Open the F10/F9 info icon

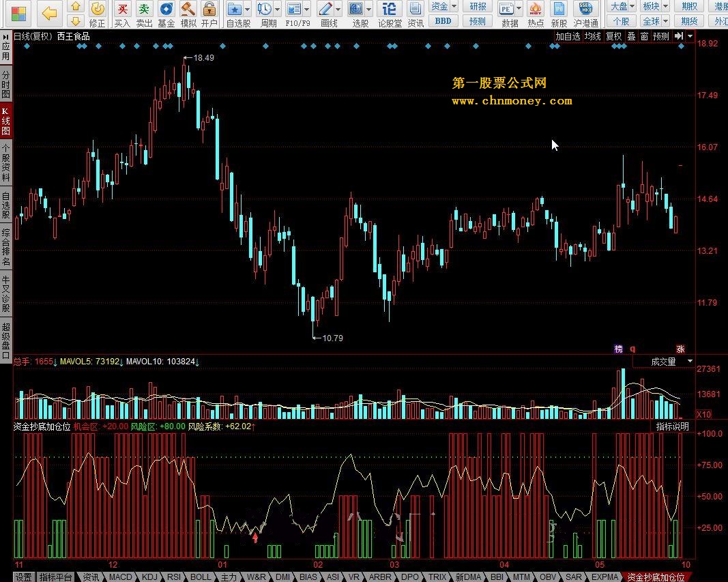(x=293, y=9)
